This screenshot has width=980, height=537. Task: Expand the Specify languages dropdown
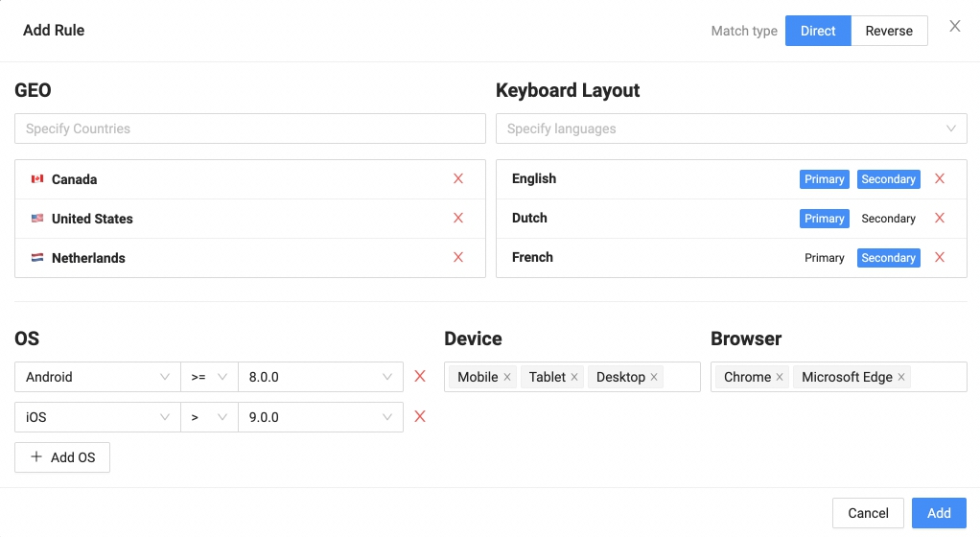tap(731, 128)
